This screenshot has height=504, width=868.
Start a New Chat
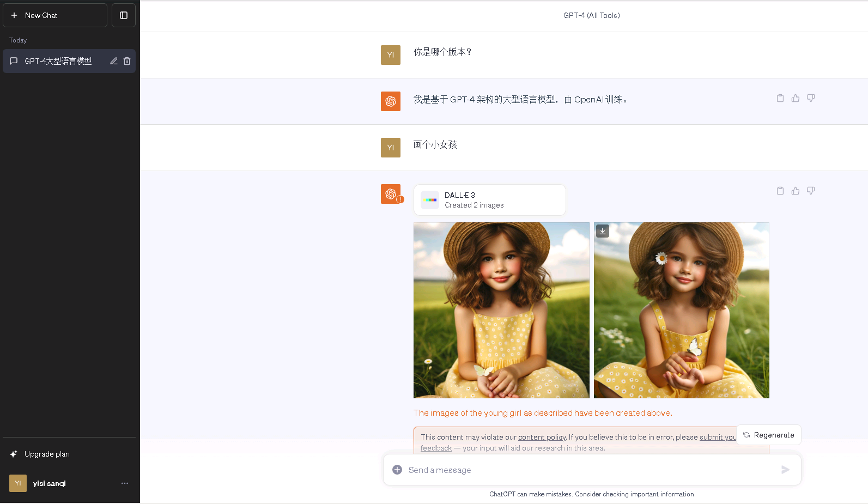pos(55,15)
